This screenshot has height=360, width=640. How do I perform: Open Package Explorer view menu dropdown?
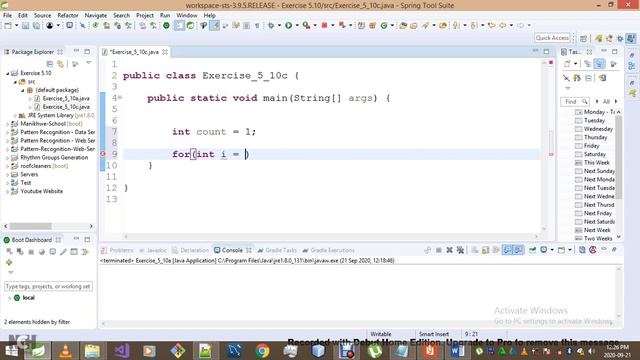(x=89, y=63)
